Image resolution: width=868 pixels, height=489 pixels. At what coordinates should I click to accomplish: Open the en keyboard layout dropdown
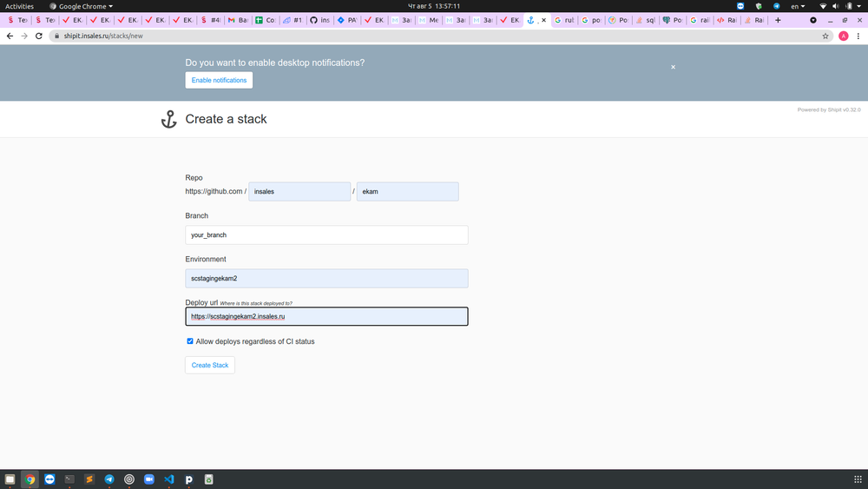coord(797,6)
